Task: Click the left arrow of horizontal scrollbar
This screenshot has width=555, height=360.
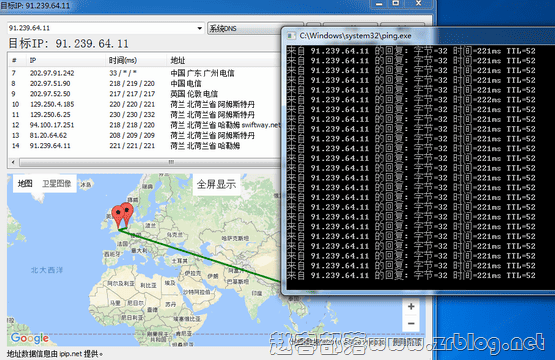Action: 13,162
